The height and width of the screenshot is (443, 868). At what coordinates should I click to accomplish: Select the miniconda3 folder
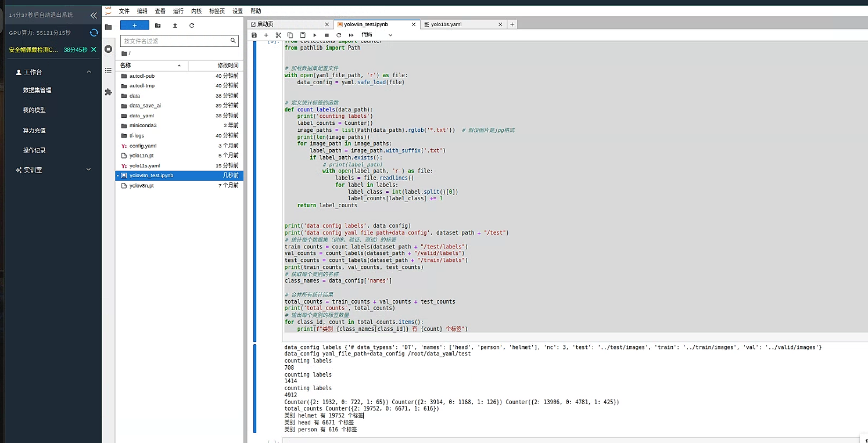pos(180,125)
